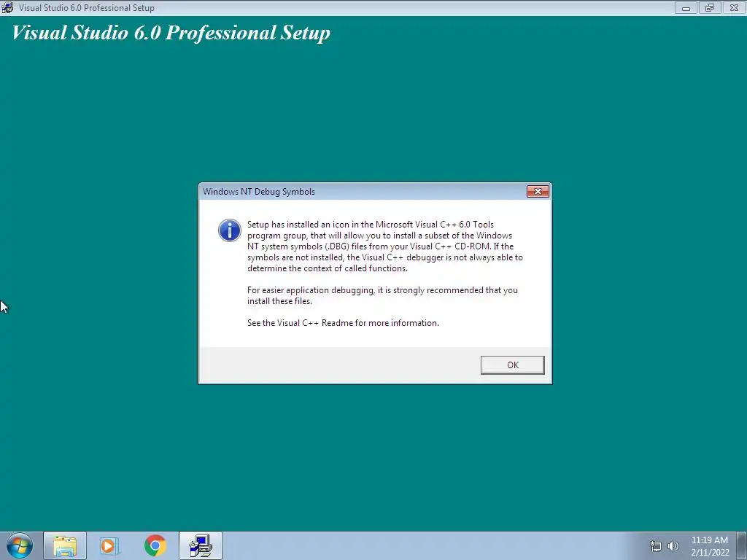Open Google Chrome from the taskbar

tap(155, 545)
